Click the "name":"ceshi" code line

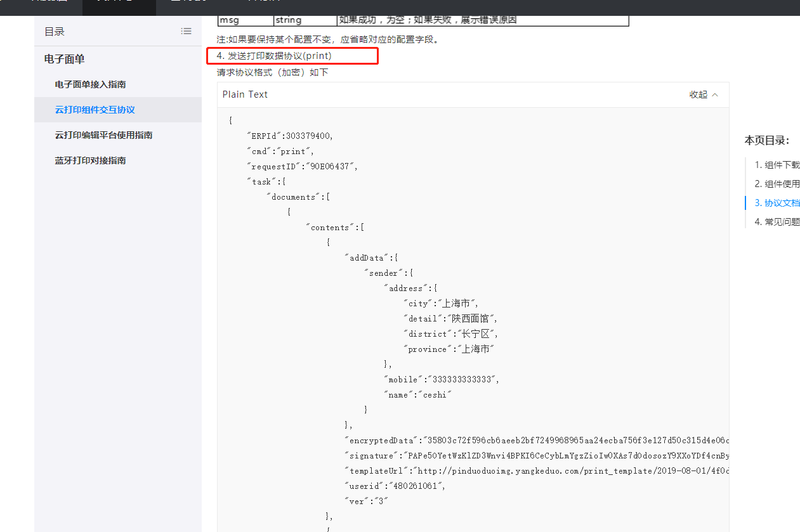[x=417, y=395]
